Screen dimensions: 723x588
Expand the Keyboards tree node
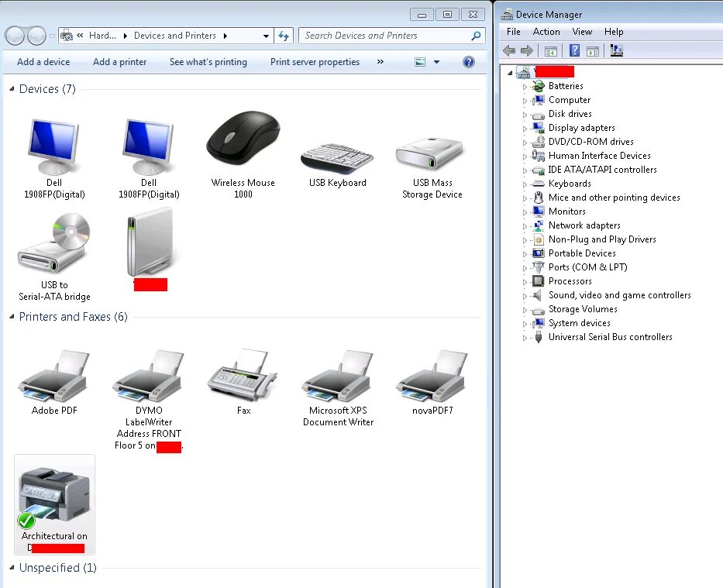[x=525, y=184]
